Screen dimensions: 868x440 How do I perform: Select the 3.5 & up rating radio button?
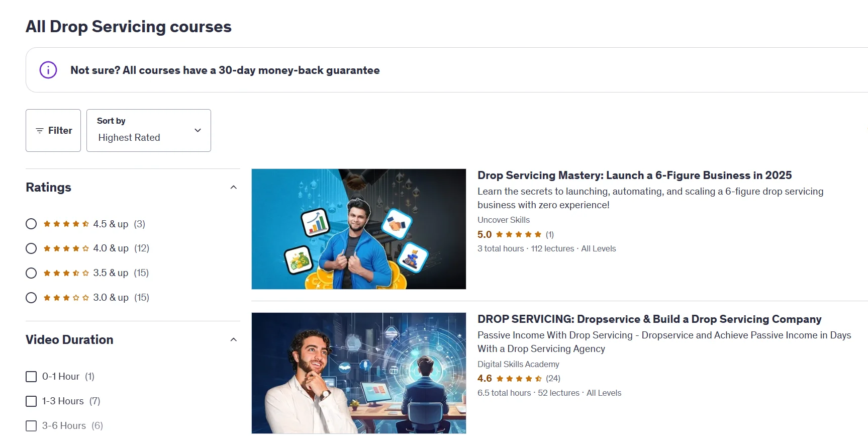(x=31, y=273)
